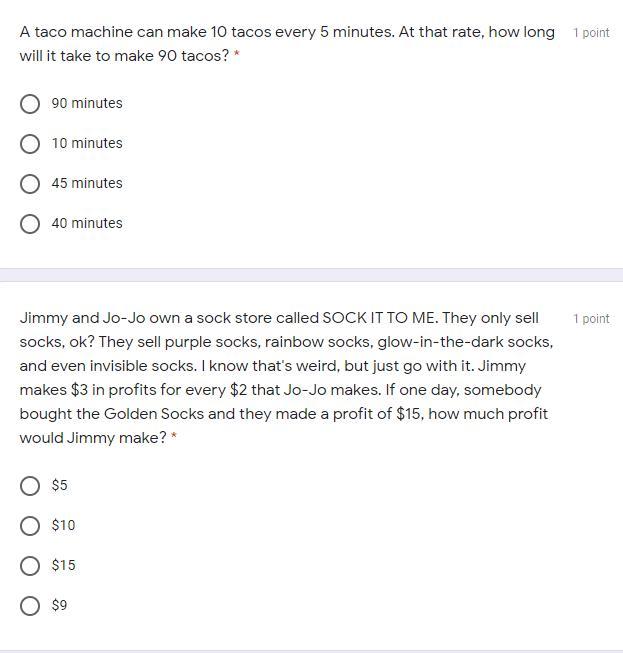The width and height of the screenshot is (623, 653).
Task: Select the $5 radio button
Action: pos(30,486)
